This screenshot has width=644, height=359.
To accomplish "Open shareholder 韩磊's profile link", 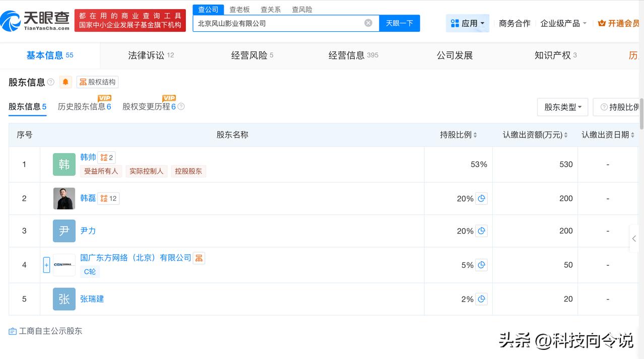I will [x=88, y=198].
